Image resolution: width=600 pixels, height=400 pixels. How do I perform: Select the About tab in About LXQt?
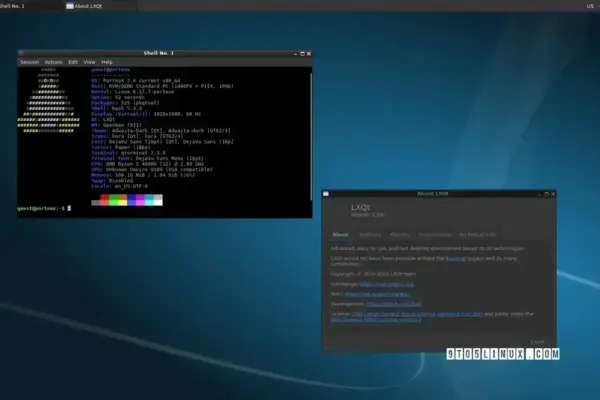[x=340, y=235]
